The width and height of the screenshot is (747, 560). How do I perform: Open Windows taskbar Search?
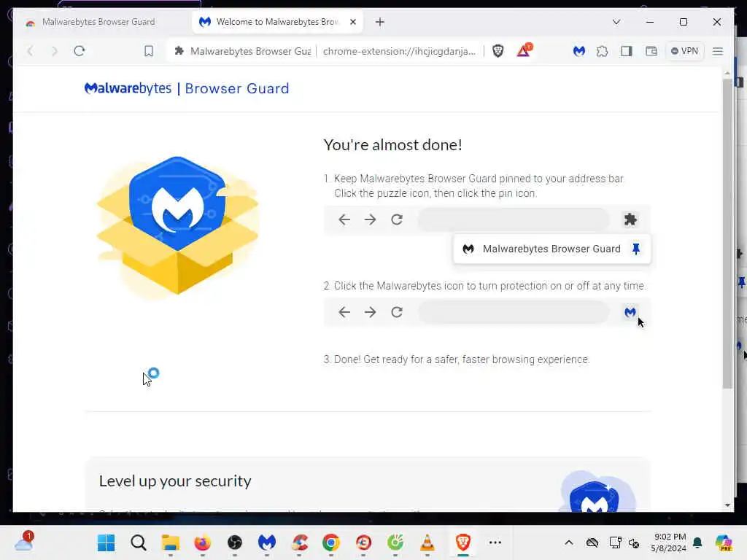tap(138, 542)
